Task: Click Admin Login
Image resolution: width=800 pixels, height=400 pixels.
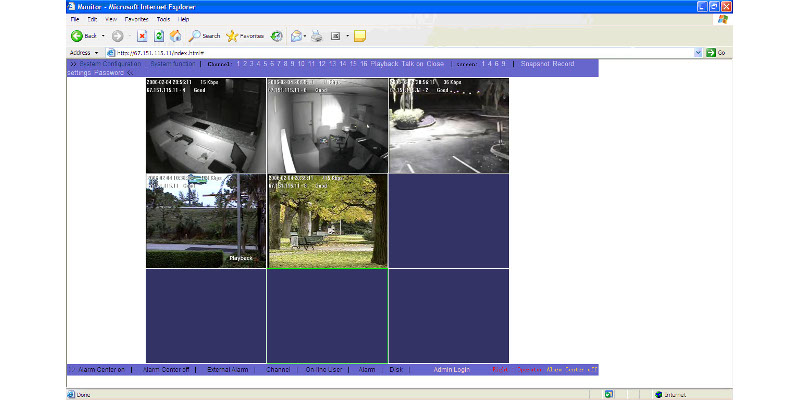Action: point(452,369)
